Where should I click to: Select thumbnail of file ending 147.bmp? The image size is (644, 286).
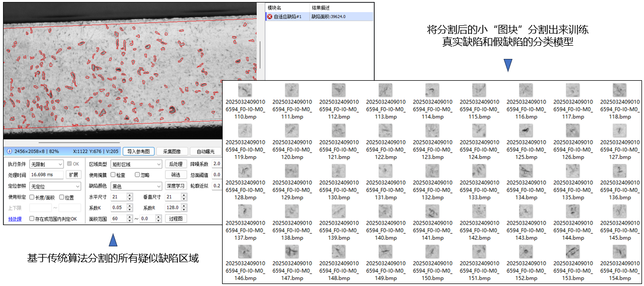[x=292, y=251]
